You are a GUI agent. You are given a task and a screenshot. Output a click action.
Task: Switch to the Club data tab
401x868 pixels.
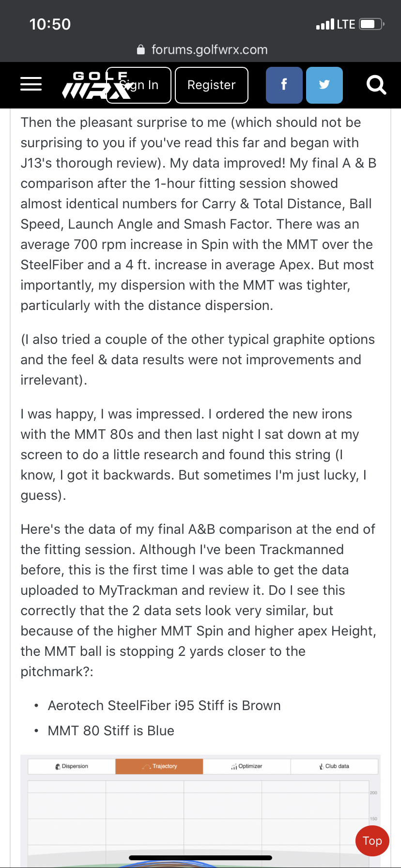pyautogui.click(x=334, y=766)
